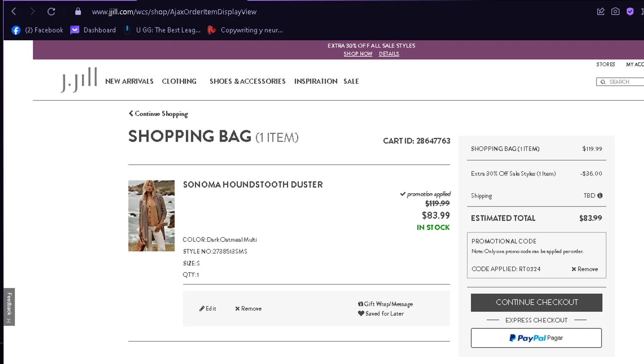Click CONTINUE CHECKOUT button
The width and height of the screenshot is (644, 364).
click(x=537, y=303)
